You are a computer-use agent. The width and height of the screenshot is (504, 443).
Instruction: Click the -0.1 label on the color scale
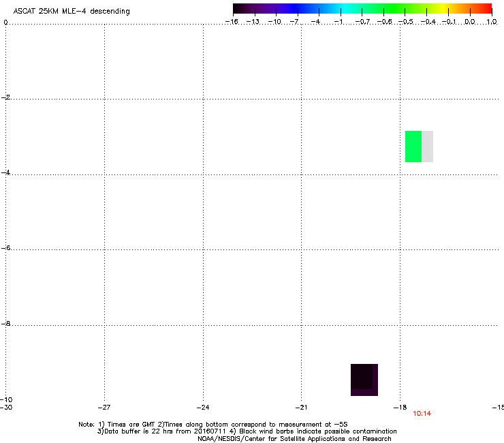click(x=449, y=22)
